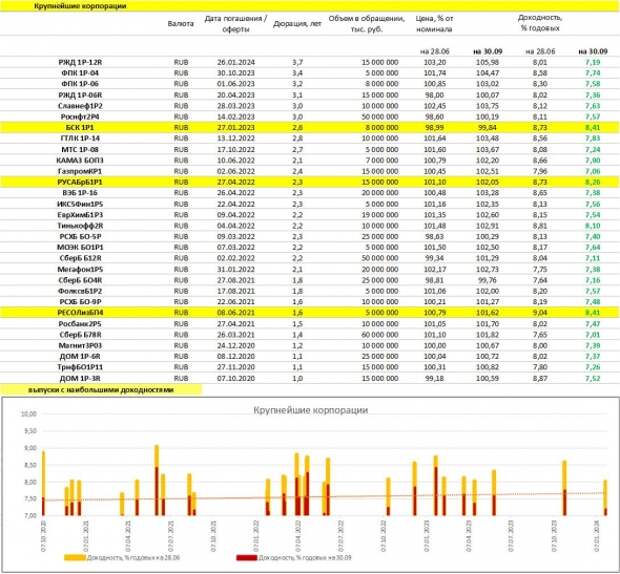This screenshot has height=574, width=620.
Task: Select the "Роснфт2Р4" bond name
Action: click(x=80, y=117)
